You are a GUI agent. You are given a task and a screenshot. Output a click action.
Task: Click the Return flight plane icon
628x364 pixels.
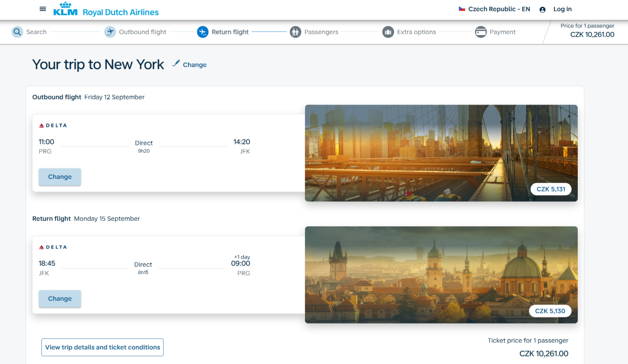[203, 32]
